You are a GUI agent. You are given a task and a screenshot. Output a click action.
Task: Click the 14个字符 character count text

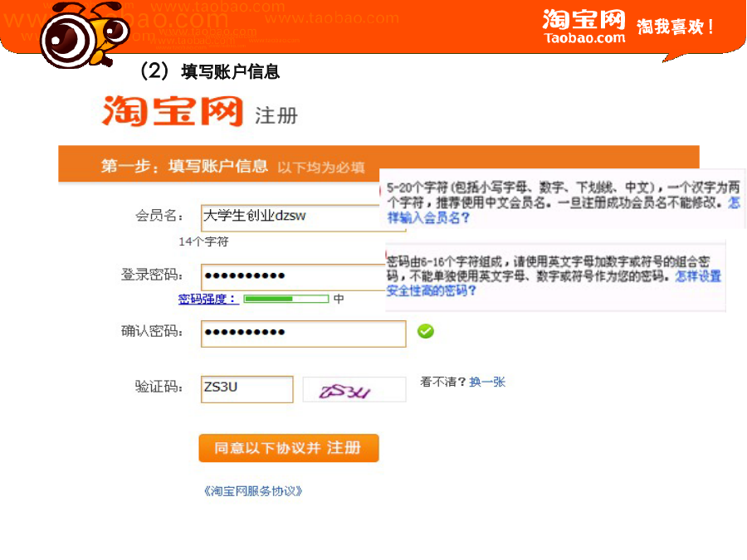tap(203, 241)
